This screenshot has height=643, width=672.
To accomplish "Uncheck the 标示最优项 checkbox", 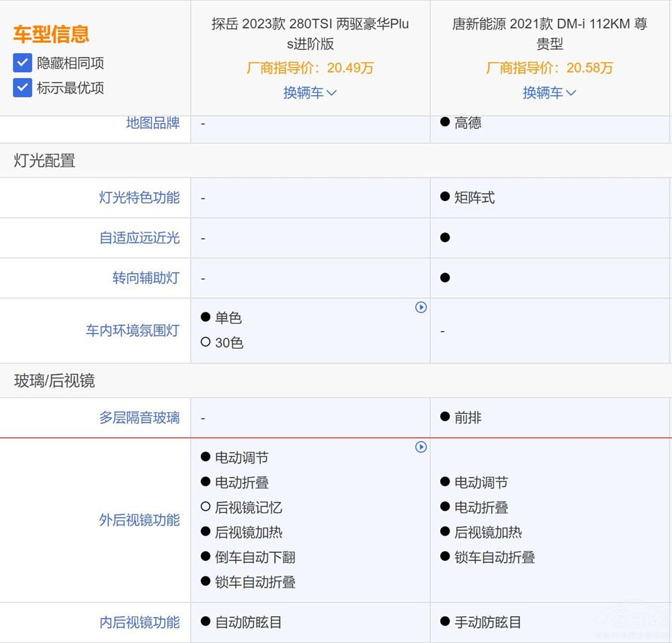I will pos(23,88).
